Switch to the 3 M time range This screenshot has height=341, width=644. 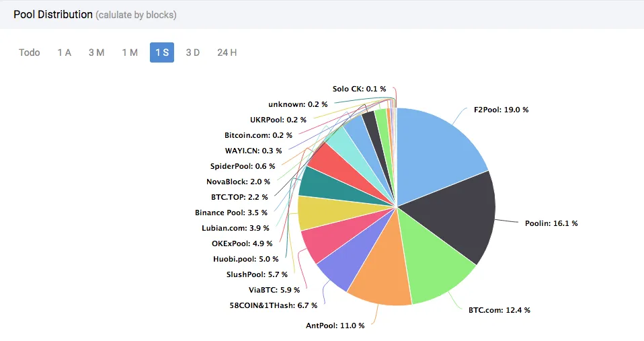point(97,52)
